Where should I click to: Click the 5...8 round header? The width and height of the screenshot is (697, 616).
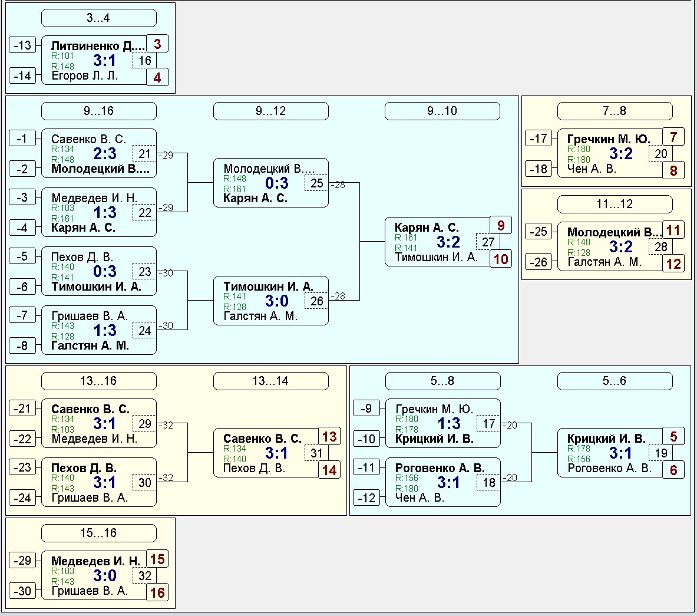(442, 381)
